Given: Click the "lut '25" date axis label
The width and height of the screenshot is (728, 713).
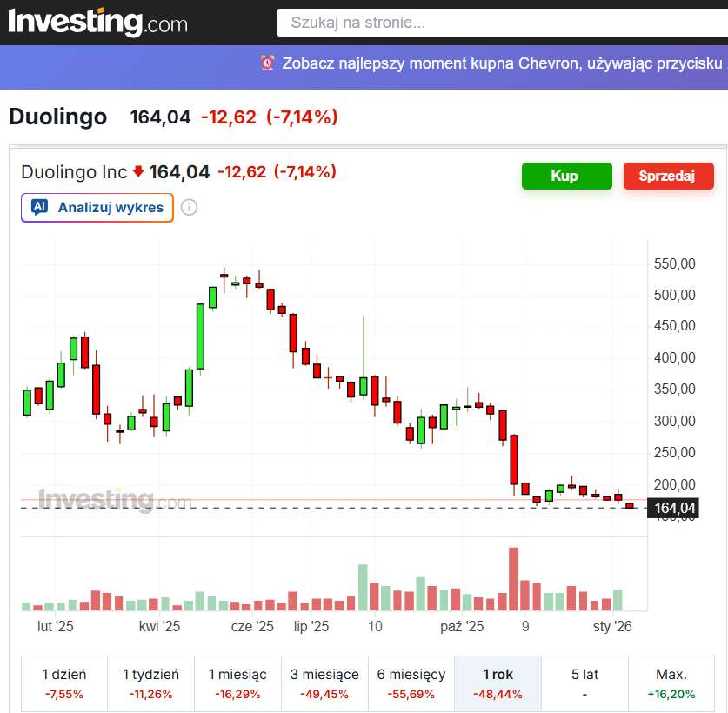Looking at the screenshot, I should 56,627.
